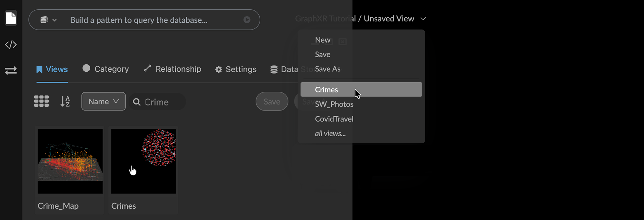
Task: Expand the Unsaved View chevron menu
Action: pyautogui.click(x=423, y=19)
